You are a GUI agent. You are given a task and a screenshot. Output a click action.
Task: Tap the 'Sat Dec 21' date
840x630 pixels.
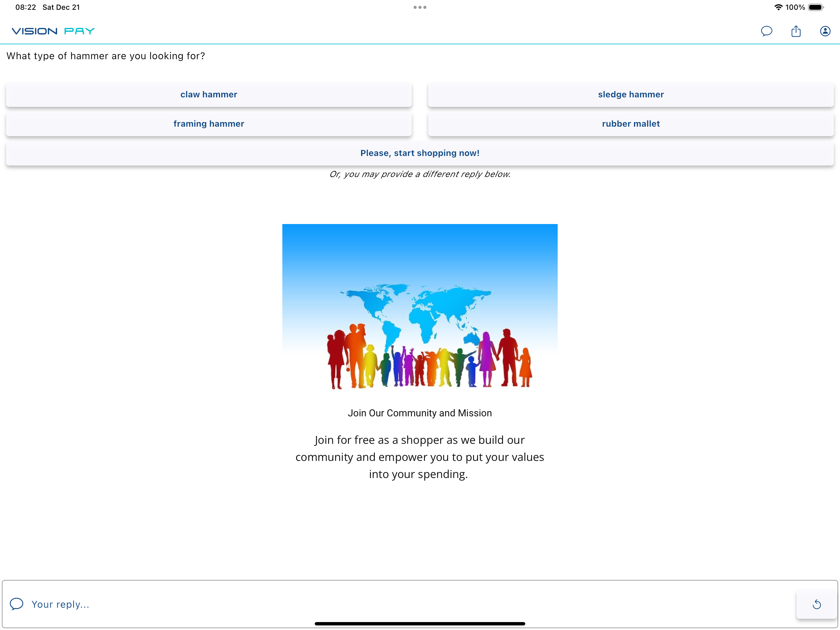click(61, 7)
